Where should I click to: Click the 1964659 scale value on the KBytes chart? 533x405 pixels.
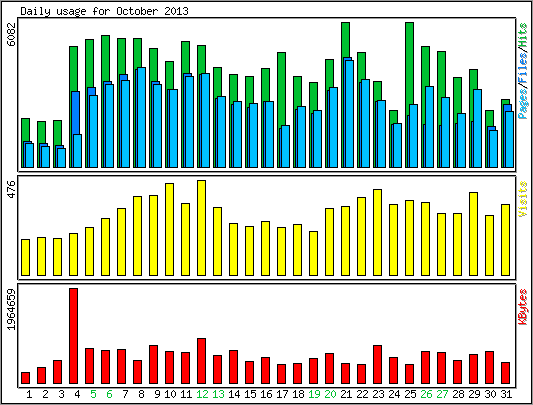click(12, 309)
